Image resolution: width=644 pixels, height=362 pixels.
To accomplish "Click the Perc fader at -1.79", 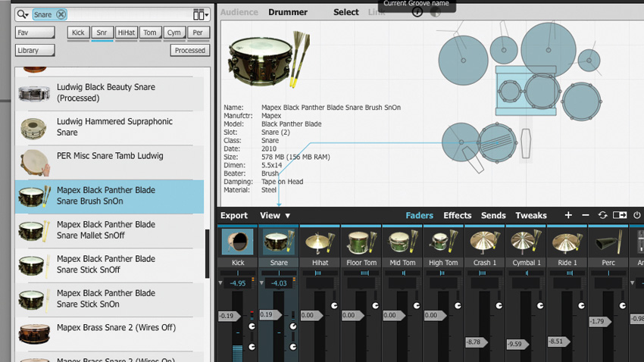I will click(599, 321).
